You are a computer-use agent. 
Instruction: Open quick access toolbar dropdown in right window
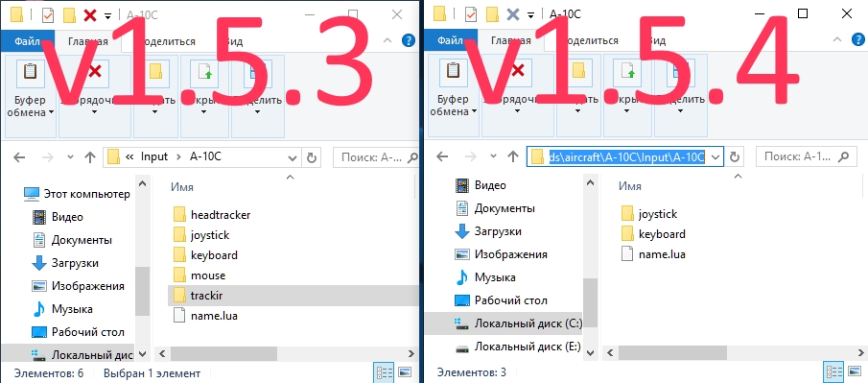(x=530, y=15)
